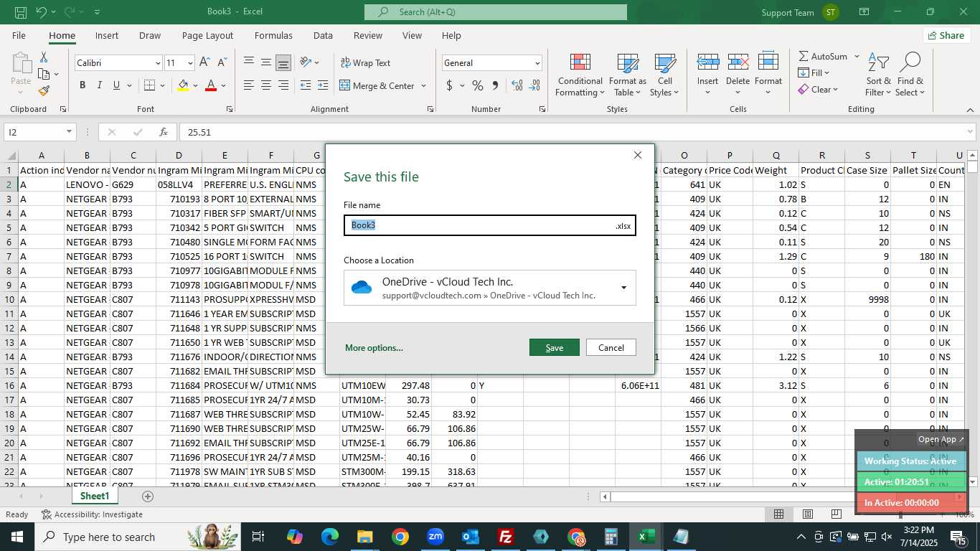980x551 pixels.
Task: Expand Fill dropdown
Action: tap(827, 72)
